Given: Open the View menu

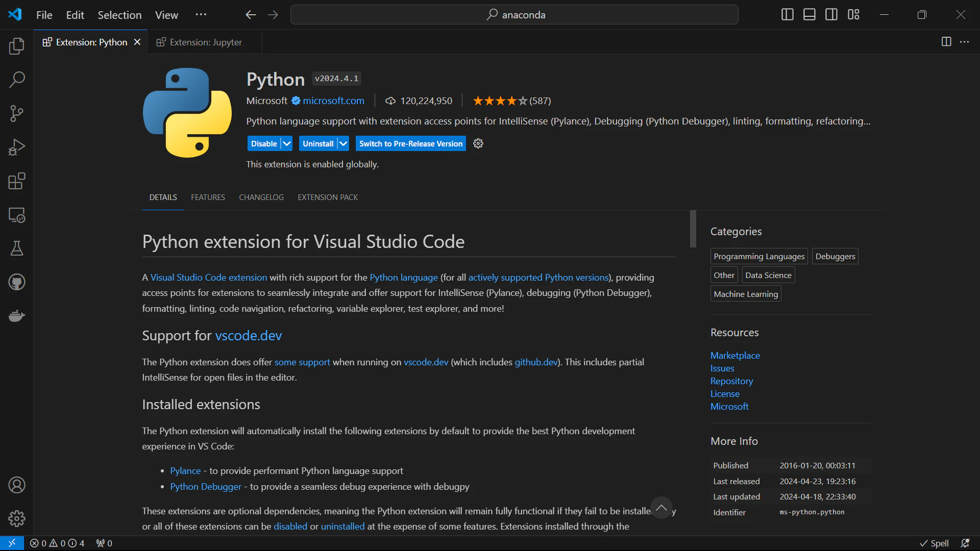Looking at the screenshot, I should 166,15.
